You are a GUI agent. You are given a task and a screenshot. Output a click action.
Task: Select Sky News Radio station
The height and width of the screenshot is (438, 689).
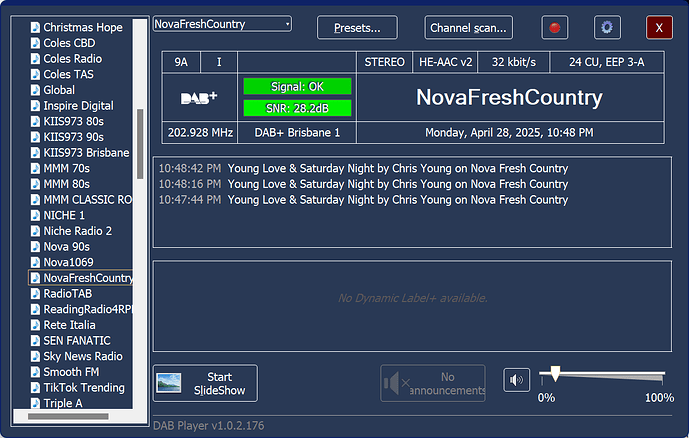(x=82, y=356)
